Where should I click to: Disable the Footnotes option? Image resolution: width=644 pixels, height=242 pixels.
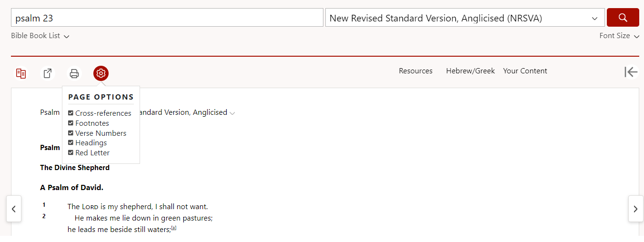[x=70, y=123]
